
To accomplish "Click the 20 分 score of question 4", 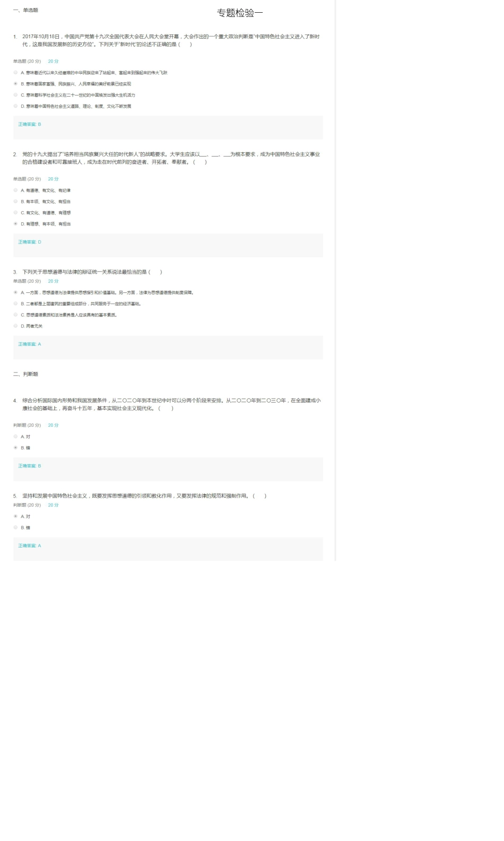I will [x=53, y=426].
